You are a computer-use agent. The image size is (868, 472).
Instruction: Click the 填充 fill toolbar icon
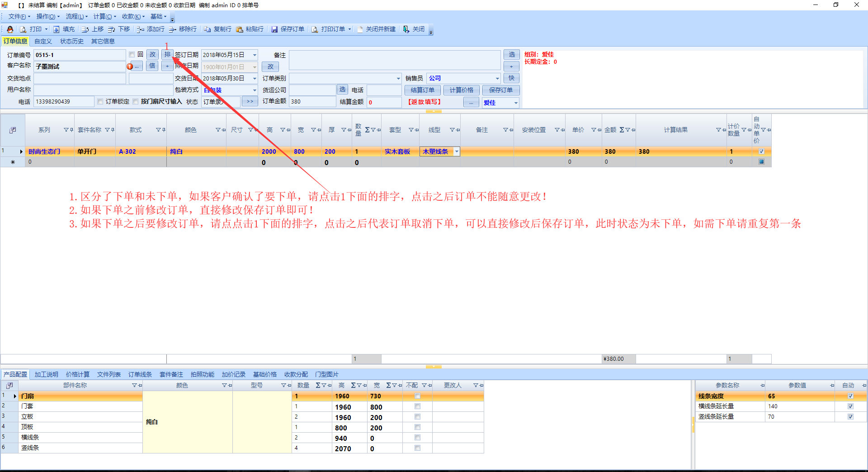[64, 29]
